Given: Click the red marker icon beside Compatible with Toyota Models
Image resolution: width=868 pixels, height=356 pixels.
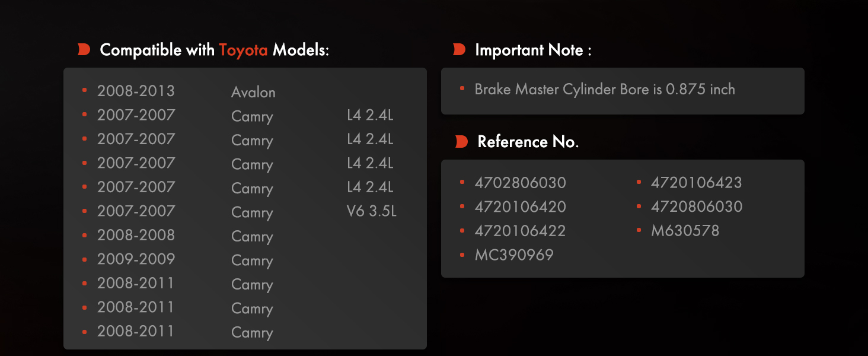Looking at the screenshot, I should [x=84, y=50].
